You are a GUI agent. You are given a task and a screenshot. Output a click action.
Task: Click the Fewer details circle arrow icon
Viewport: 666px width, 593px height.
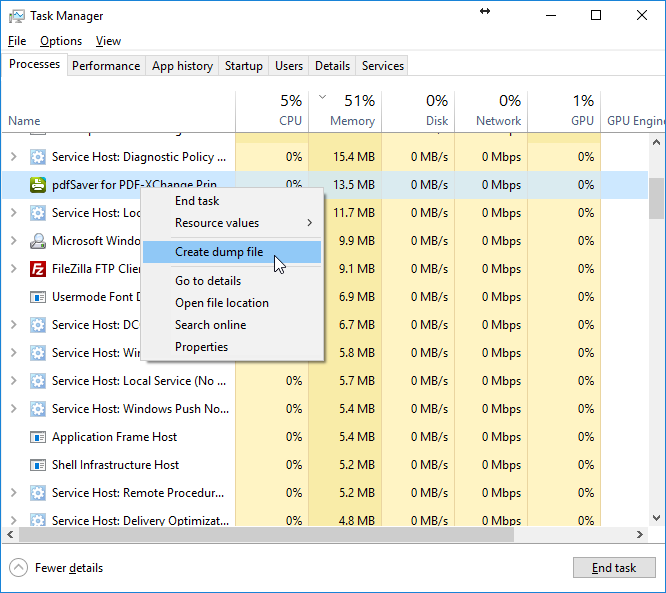click(x=18, y=568)
